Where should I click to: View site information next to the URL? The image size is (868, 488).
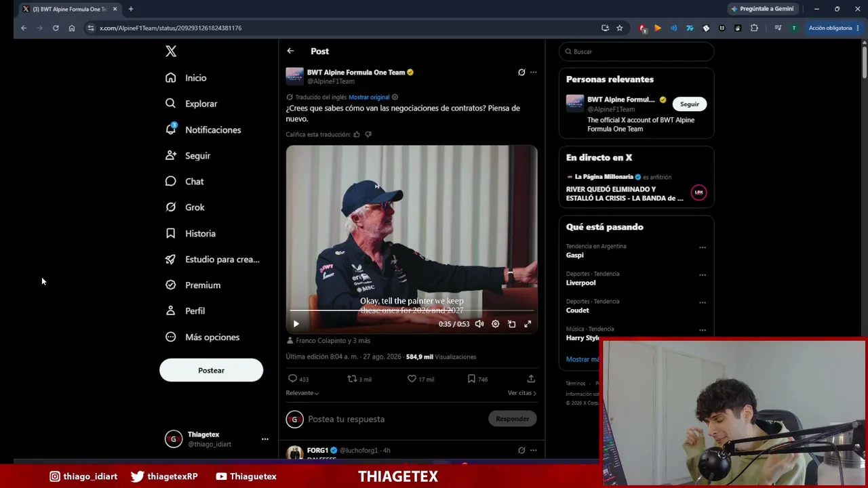90,28
